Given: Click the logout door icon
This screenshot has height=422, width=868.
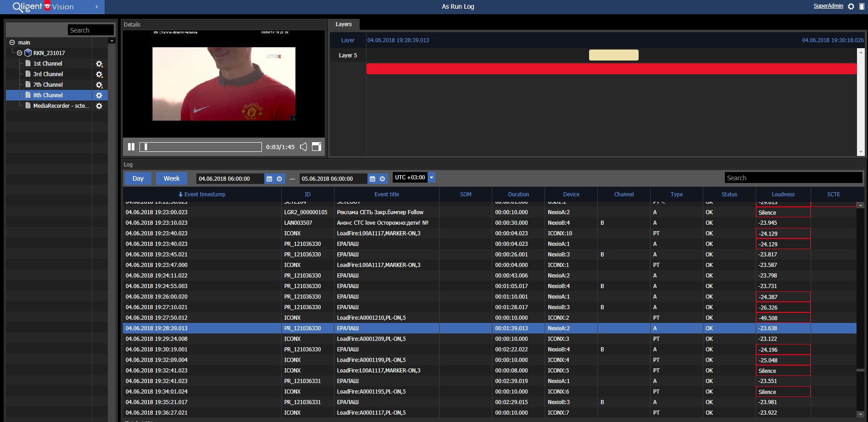Looking at the screenshot, I should 862,6.
